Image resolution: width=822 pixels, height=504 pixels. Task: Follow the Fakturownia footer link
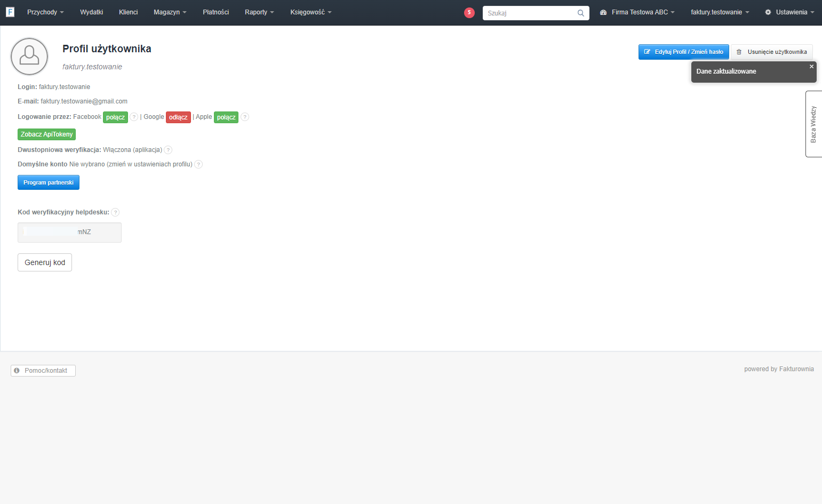(796, 369)
